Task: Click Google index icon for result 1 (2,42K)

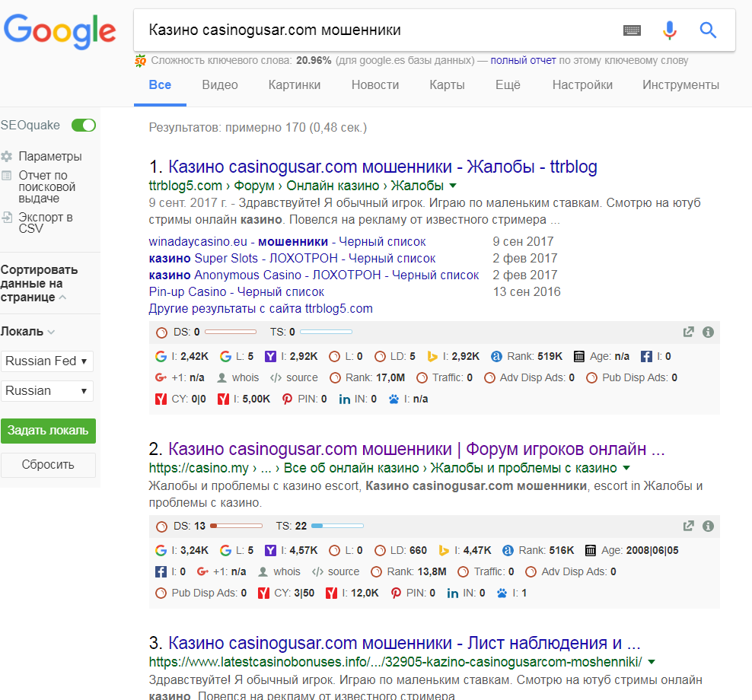Action: [161, 356]
